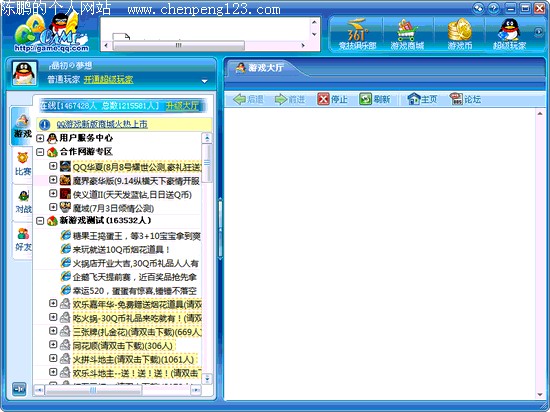Click the QQ Game logo
This screenshot has height=412, width=550.
[51, 33]
